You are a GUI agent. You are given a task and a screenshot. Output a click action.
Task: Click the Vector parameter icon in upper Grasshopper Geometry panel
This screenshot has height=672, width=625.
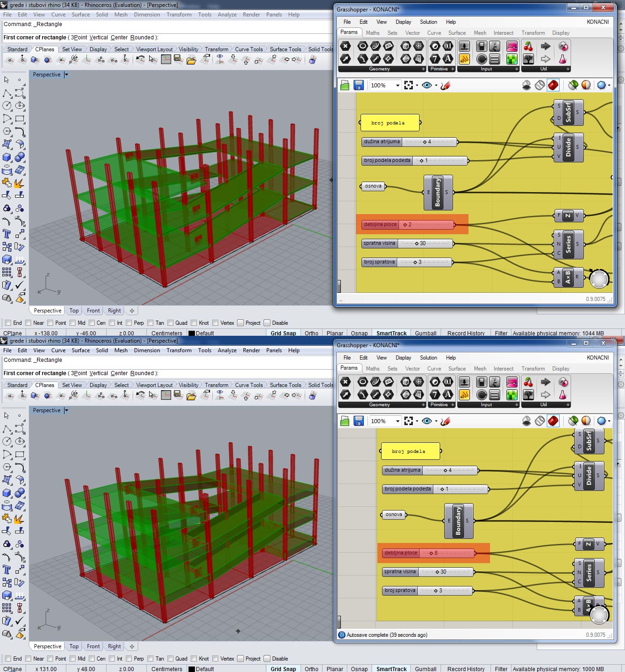(345, 59)
